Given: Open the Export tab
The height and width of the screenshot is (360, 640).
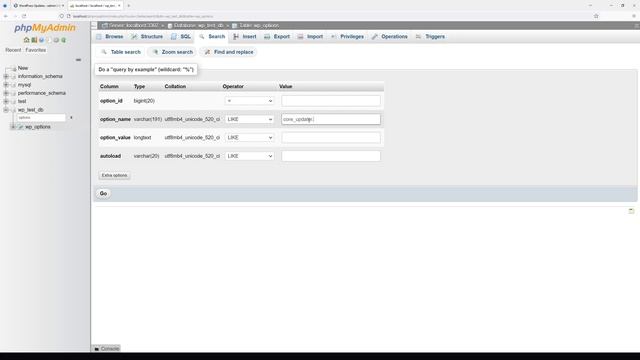Looking at the screenshot, I should 277,37.
